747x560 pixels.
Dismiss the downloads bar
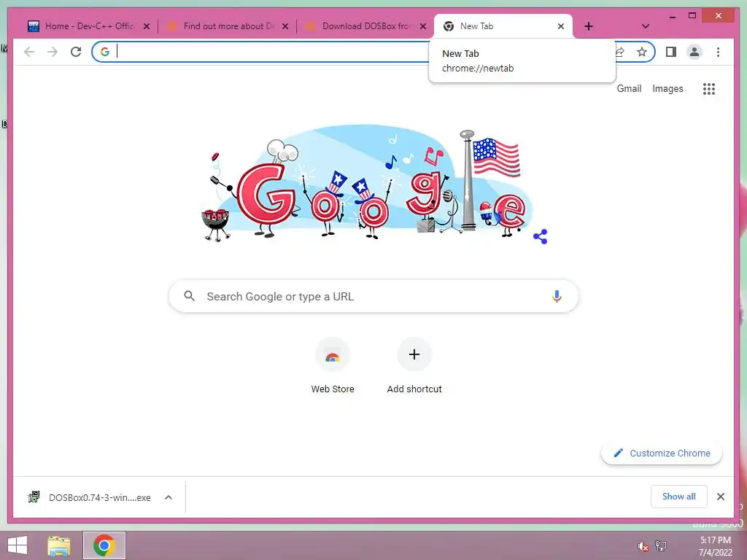pyautogui.click(x=720, y=497)
